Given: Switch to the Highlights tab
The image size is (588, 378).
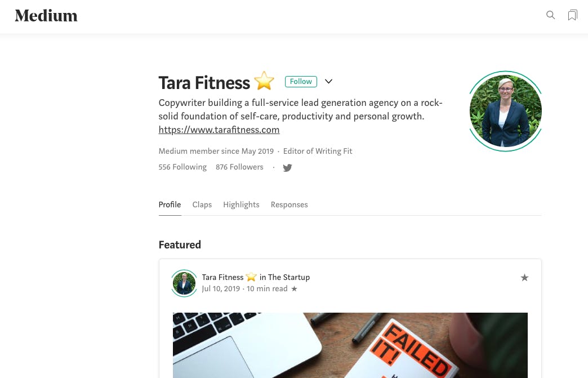Looking at the screenshot, I should tap(241, 204).
